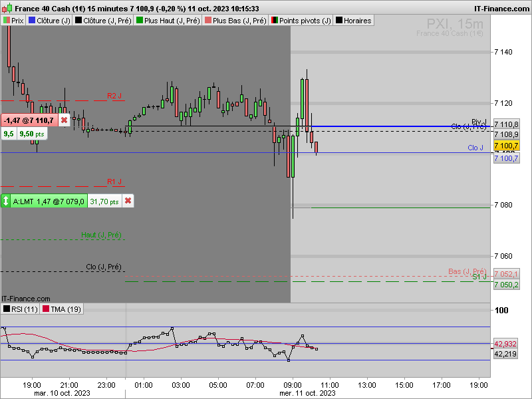Click the 09:00 marker on time axis

(x=293, y=385)
